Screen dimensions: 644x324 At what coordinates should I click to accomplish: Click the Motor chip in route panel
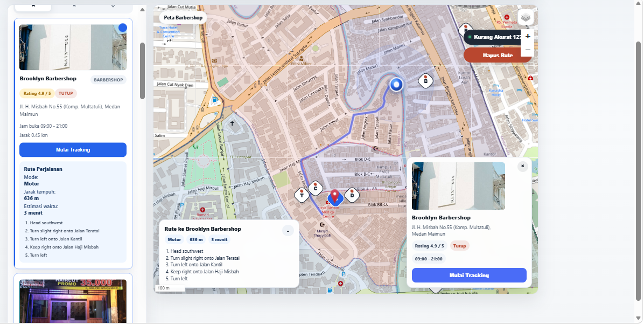174,239
